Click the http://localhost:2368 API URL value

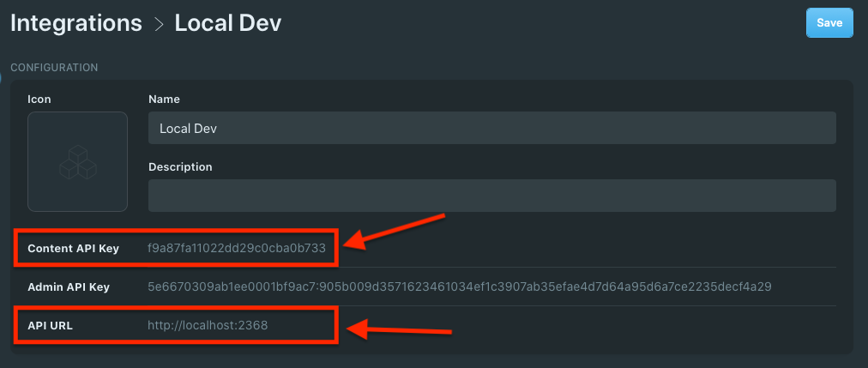coord(208,325)
